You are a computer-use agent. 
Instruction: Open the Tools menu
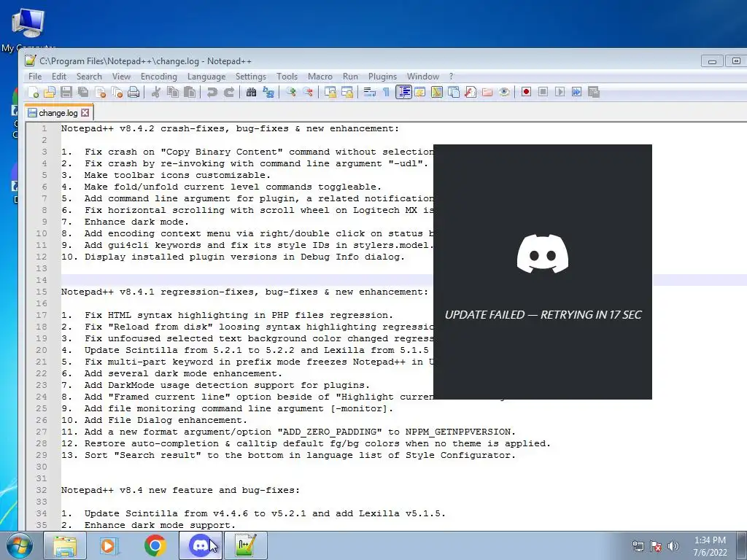287,77
